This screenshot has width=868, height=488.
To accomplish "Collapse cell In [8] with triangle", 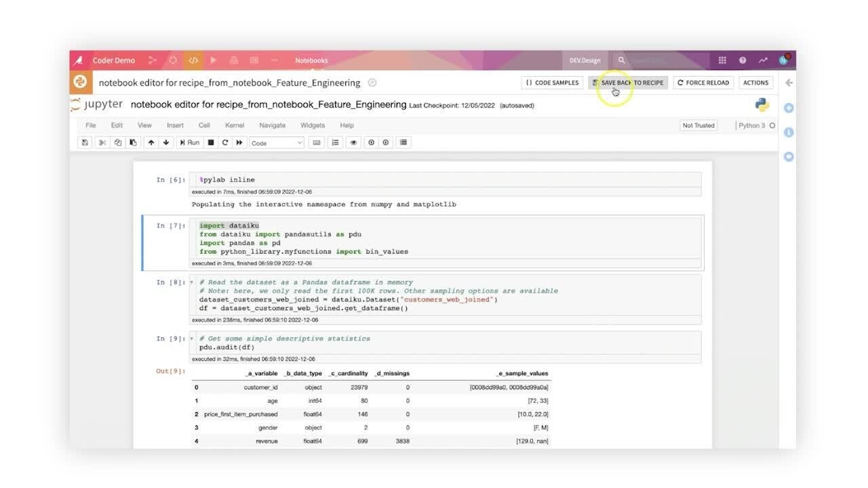I will (x=192, y=282).
